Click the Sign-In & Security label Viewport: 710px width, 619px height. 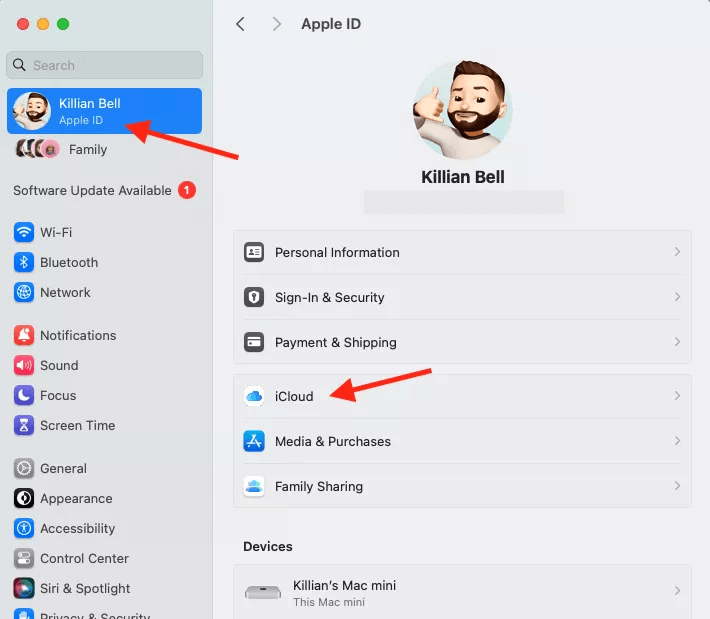point(330,298)
